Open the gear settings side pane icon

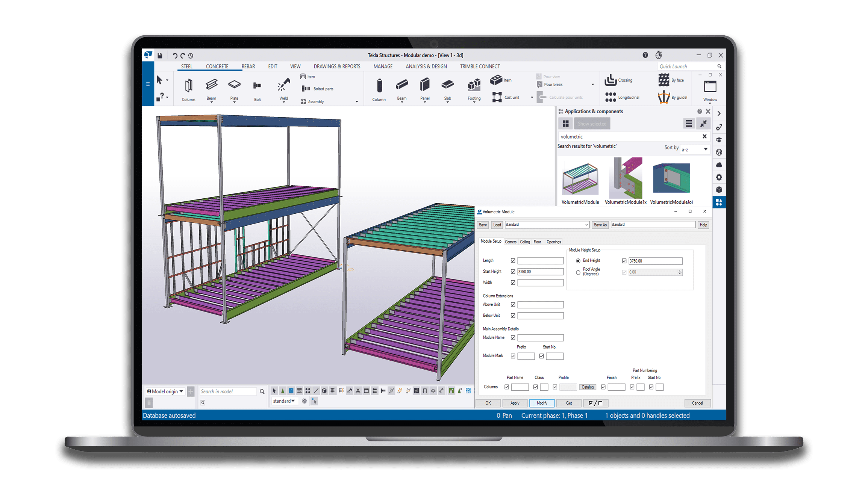point(719,177)
